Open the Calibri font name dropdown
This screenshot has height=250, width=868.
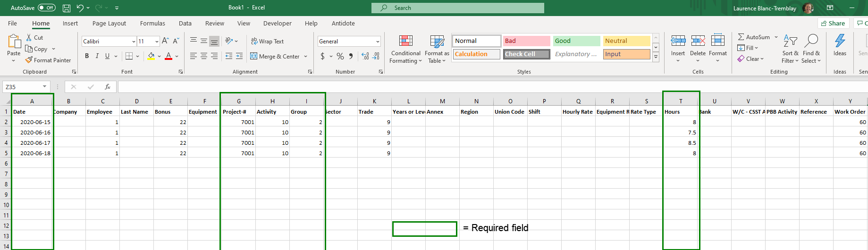[x=134, y=42]
